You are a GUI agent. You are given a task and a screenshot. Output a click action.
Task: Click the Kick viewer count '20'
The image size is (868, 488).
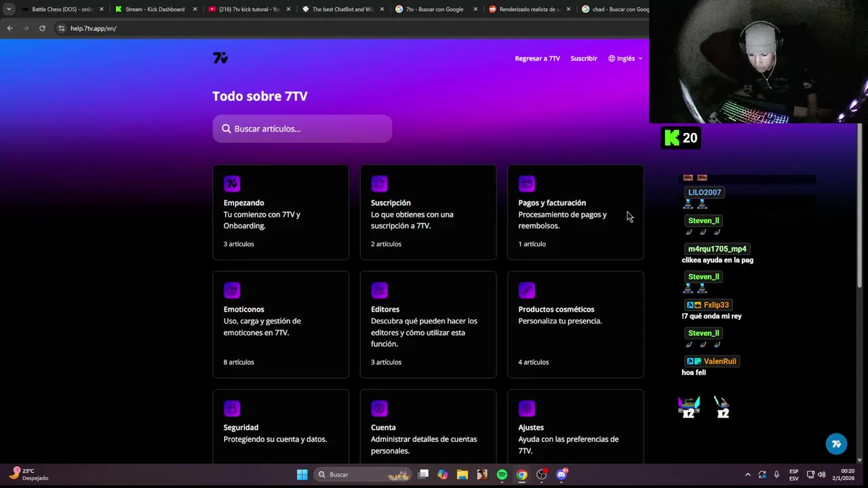(690, 138)
